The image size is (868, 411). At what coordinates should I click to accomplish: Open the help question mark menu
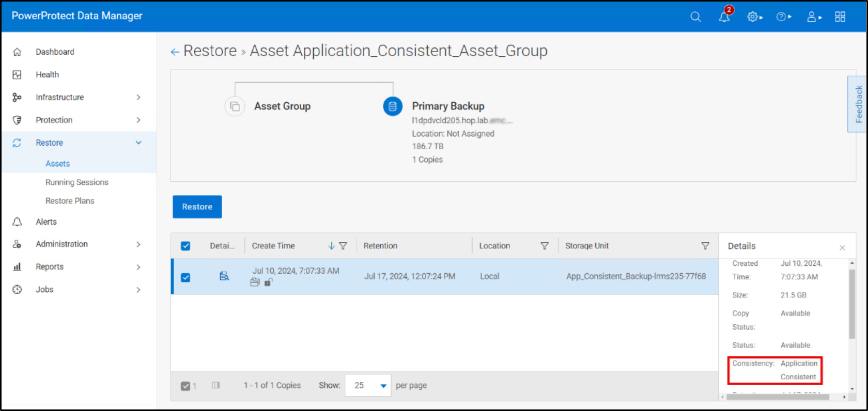783,17
